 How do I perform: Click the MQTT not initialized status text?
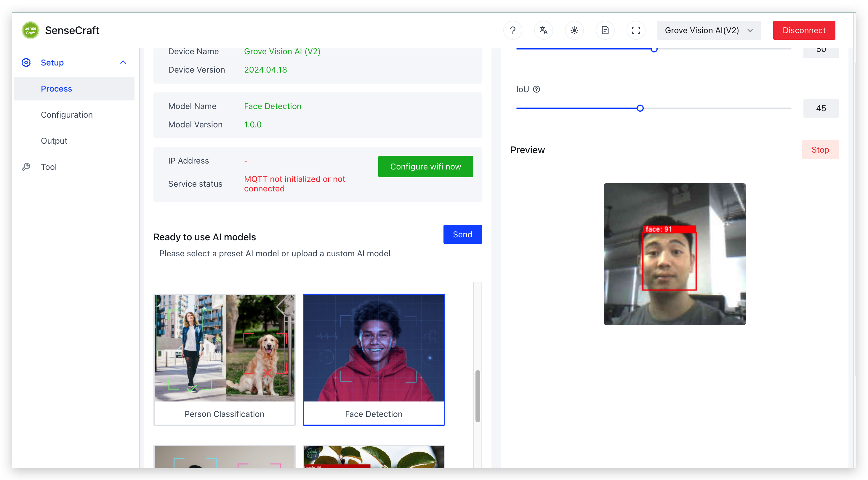click(294, 184)
